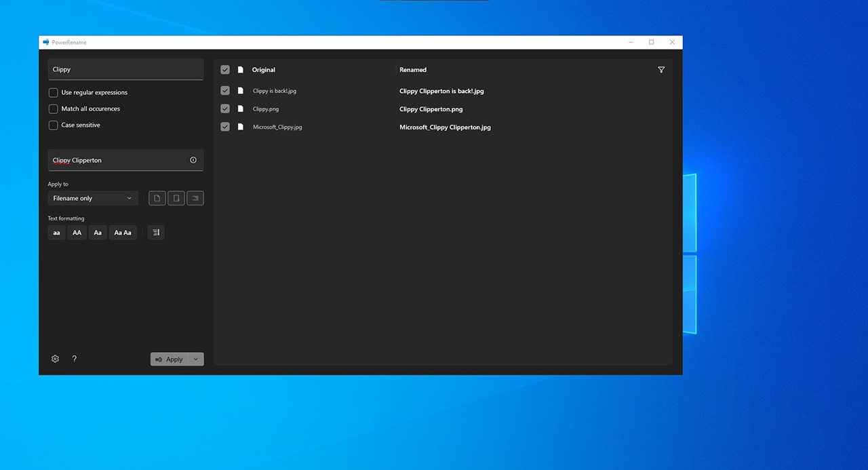The width and height of the screenshot is (868, 470).
Task: Click file icon in the Original header
Action: click(240, 70)
